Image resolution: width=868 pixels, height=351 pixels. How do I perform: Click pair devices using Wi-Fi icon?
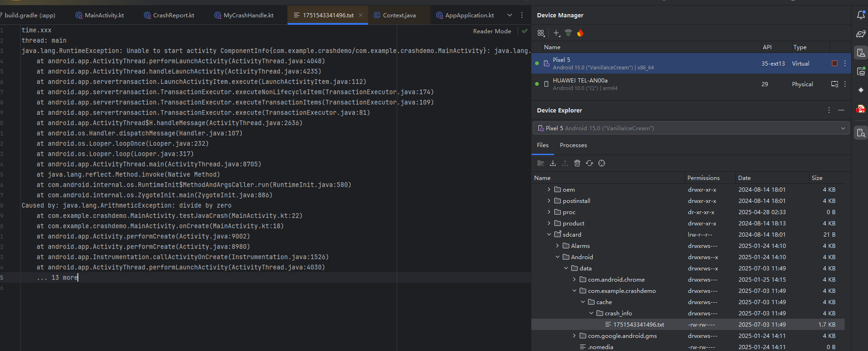pos(568,33)
